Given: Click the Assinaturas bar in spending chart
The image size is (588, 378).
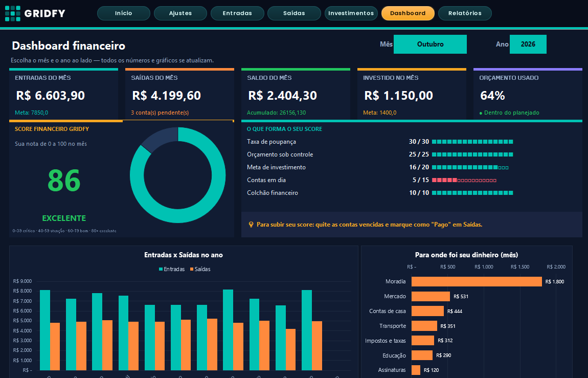Looking at the screenshot, I should [416, 370].
